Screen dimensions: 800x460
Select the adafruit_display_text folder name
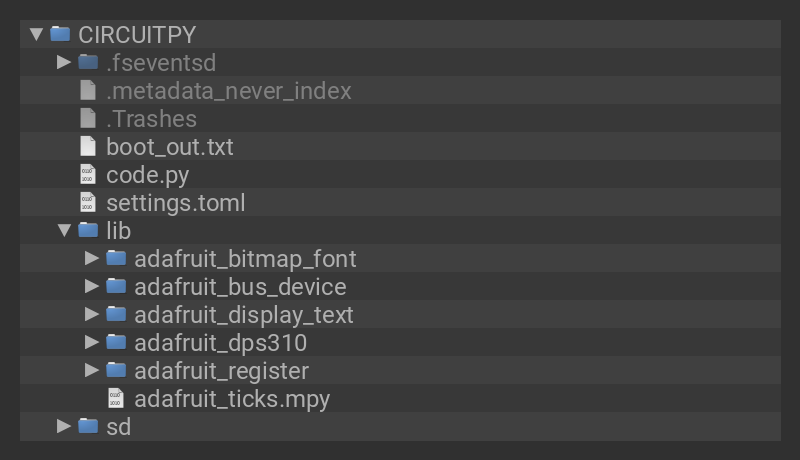point(243,314)
